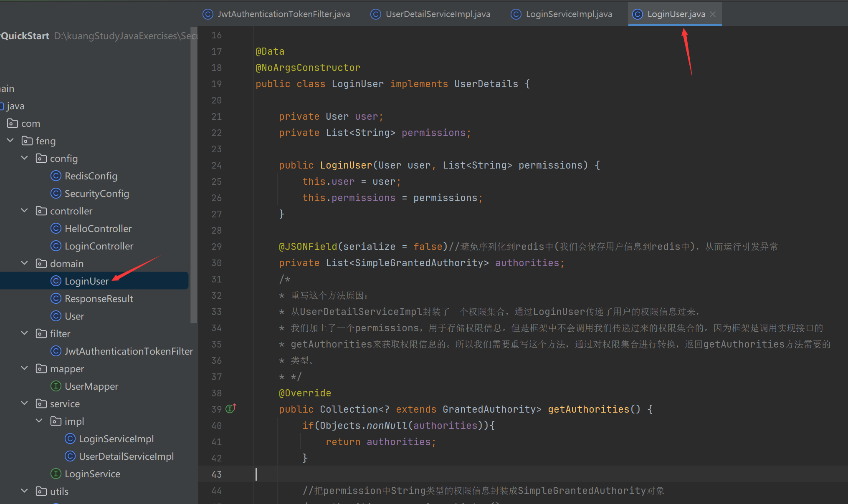Click the com package folder icon

(13, 123)
